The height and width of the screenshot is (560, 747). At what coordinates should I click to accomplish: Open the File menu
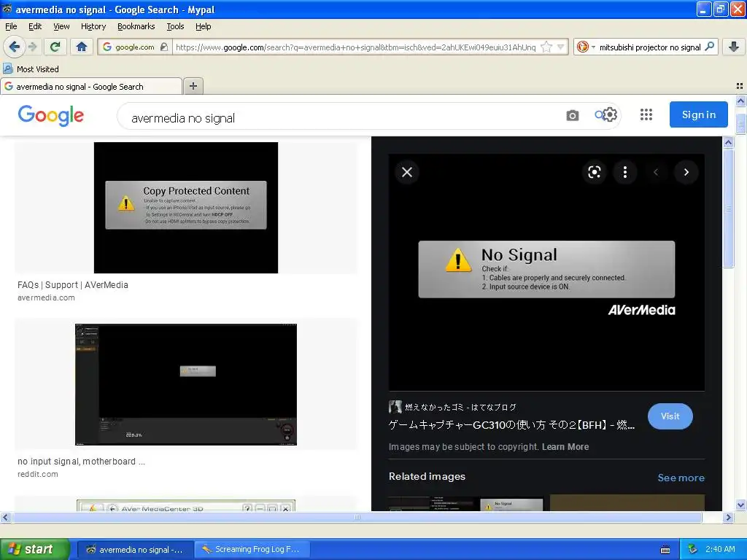pos(11,26)
